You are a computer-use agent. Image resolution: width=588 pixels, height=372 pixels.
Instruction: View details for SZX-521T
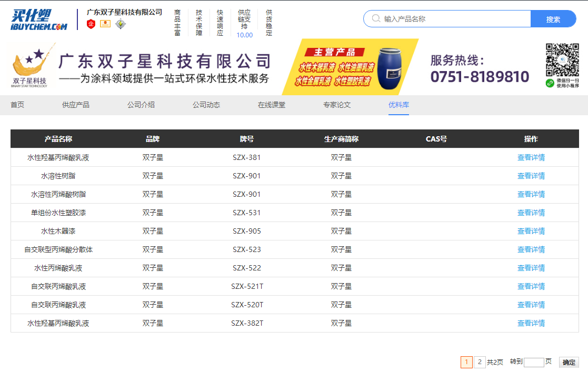pyautogui.click(x=531, y=287)
